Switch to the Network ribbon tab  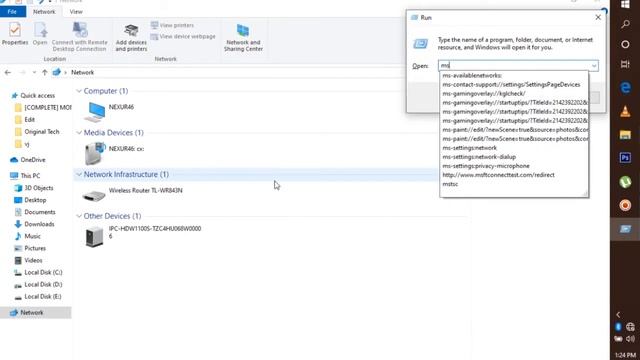coord(44,12)
